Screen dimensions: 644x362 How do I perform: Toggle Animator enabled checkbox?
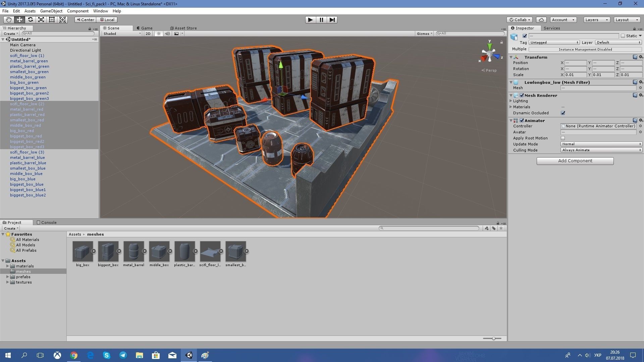(x=522, y=121)
